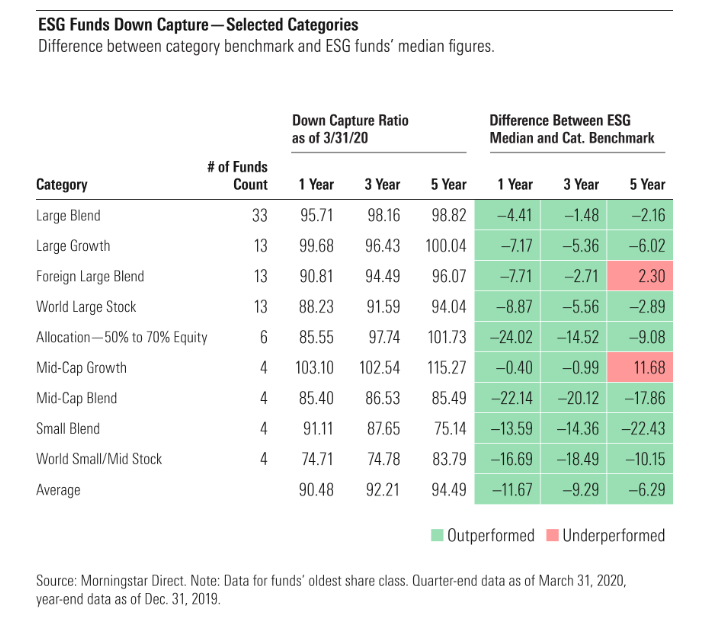Select the Mid-Cap Blend row label

(x=76, y=398)
